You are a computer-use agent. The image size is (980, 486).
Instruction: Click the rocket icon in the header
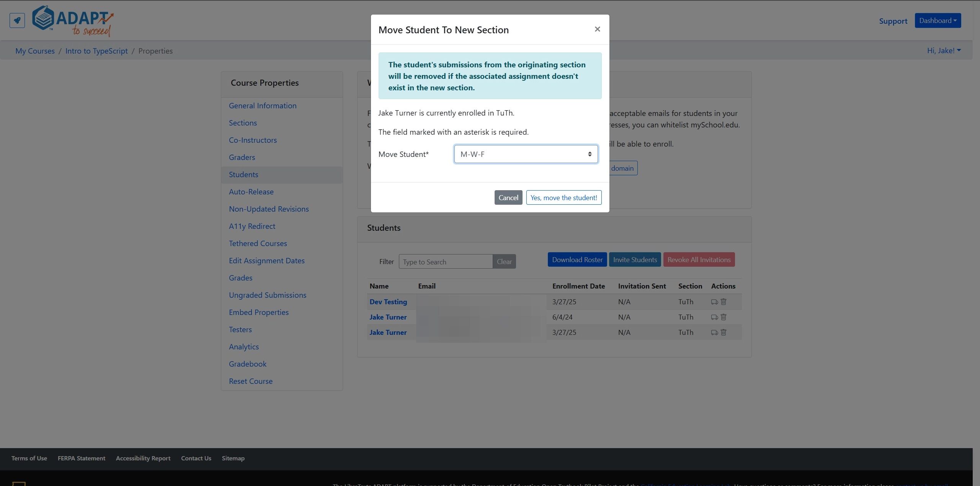point(17,21)
